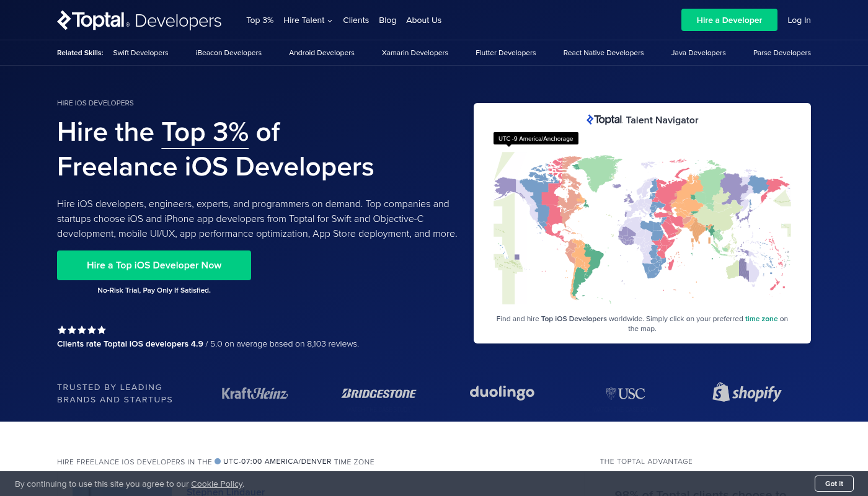
Task: Click the Toptal Talent Navigator logo
Action: [642, 120]
